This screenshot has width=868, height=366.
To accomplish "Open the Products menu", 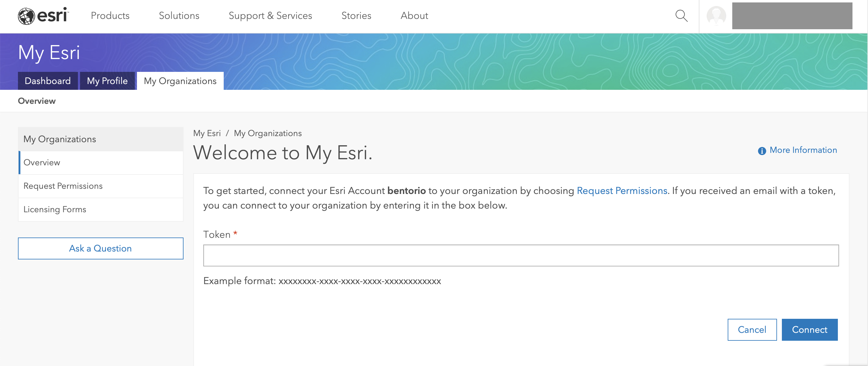I will [x=110, y=16].
